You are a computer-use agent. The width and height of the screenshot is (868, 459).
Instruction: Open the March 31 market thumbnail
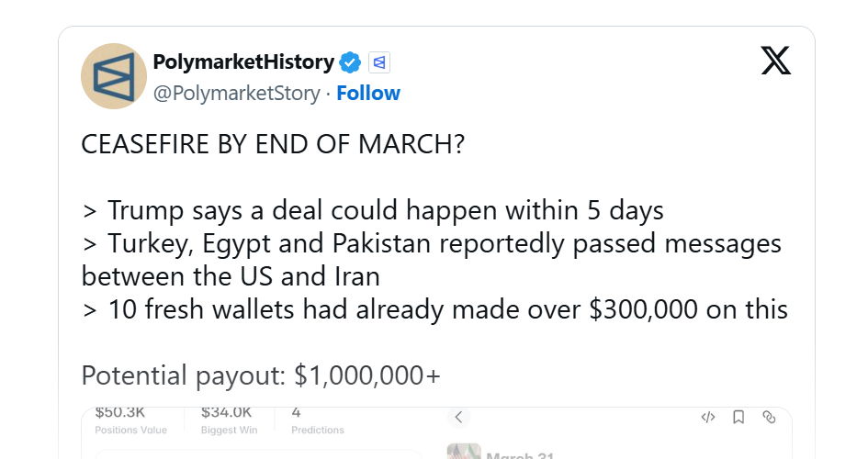tap(464, 453)
